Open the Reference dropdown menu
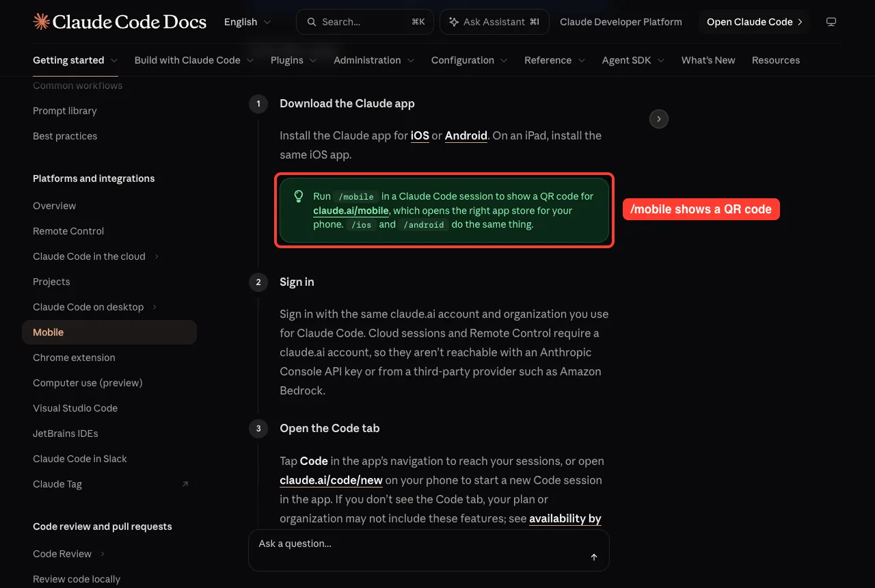 (x=555, y=60)
